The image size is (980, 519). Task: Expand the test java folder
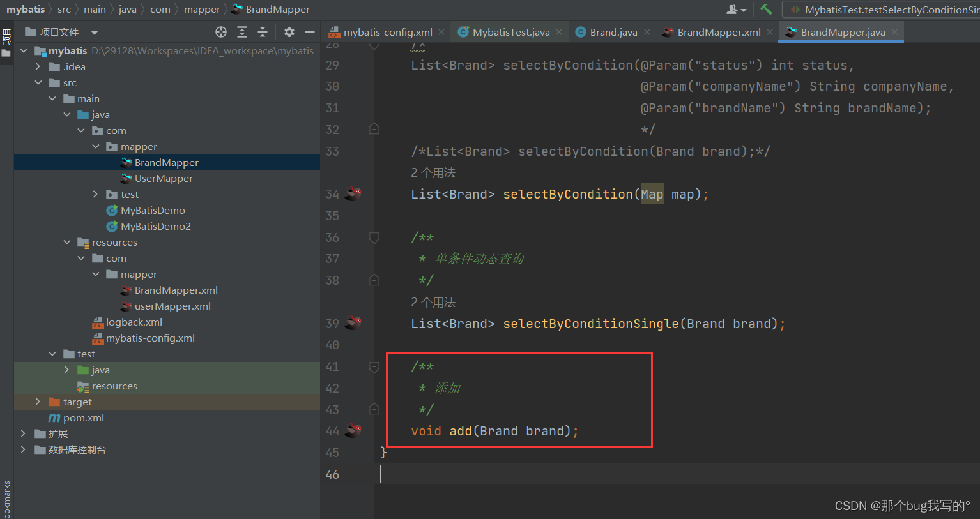pos(67,370)
